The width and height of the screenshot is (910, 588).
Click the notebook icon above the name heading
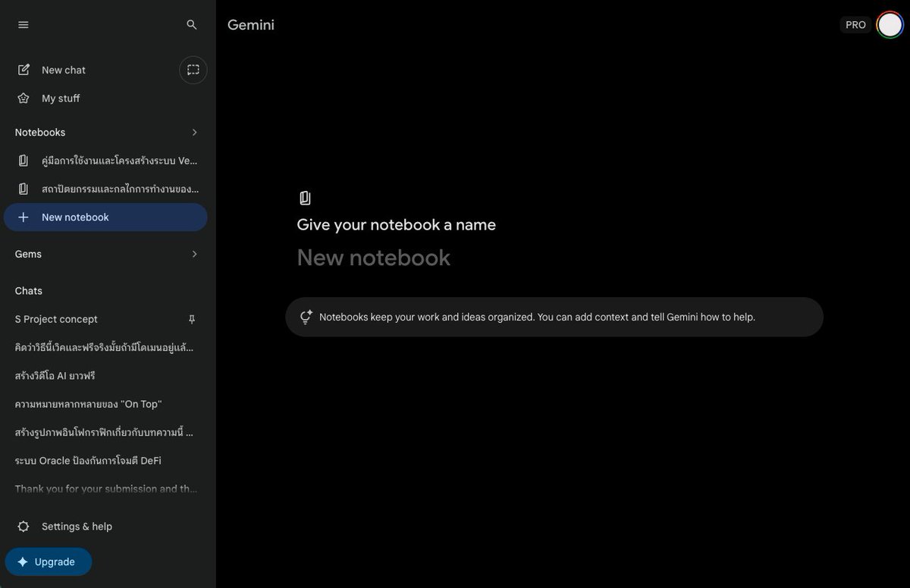(x=305, y=198)
